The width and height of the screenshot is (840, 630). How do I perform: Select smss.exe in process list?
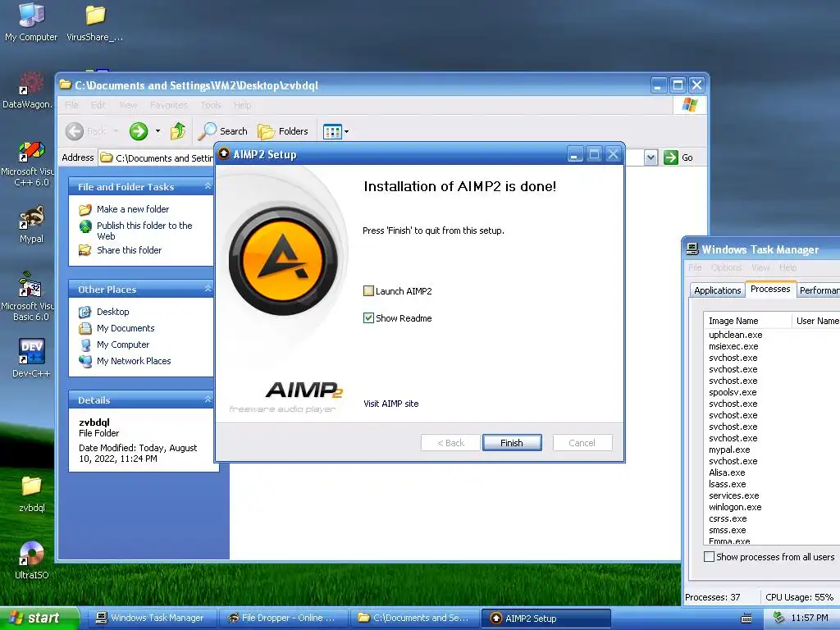pyautogui.click(x=727, y=530)
